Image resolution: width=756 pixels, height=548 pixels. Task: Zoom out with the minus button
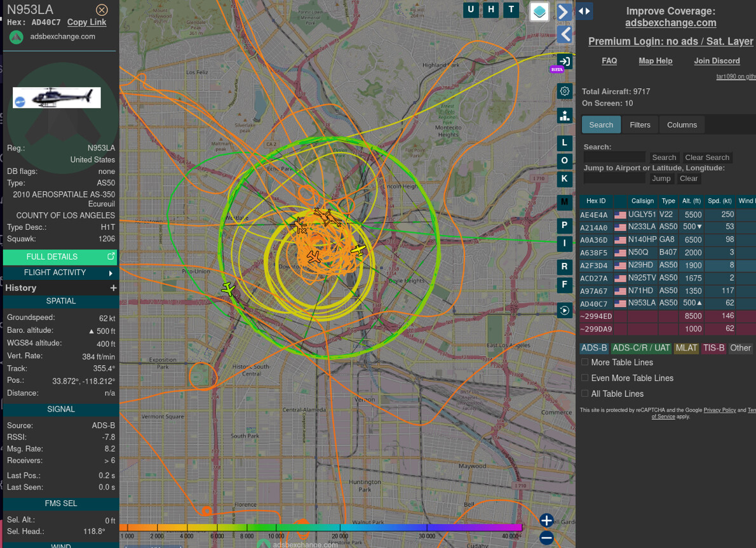[546, 538]
